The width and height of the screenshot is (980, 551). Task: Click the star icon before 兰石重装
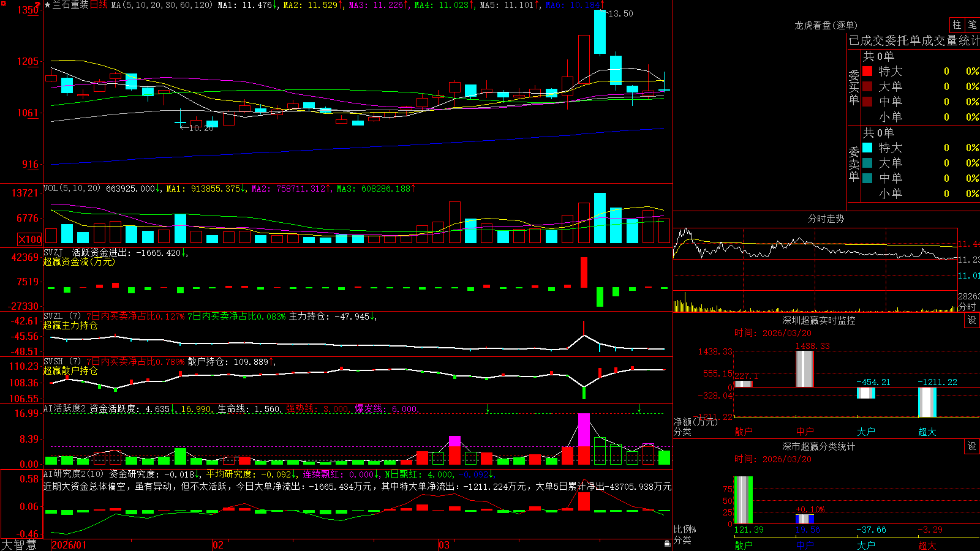coord(47,5)
